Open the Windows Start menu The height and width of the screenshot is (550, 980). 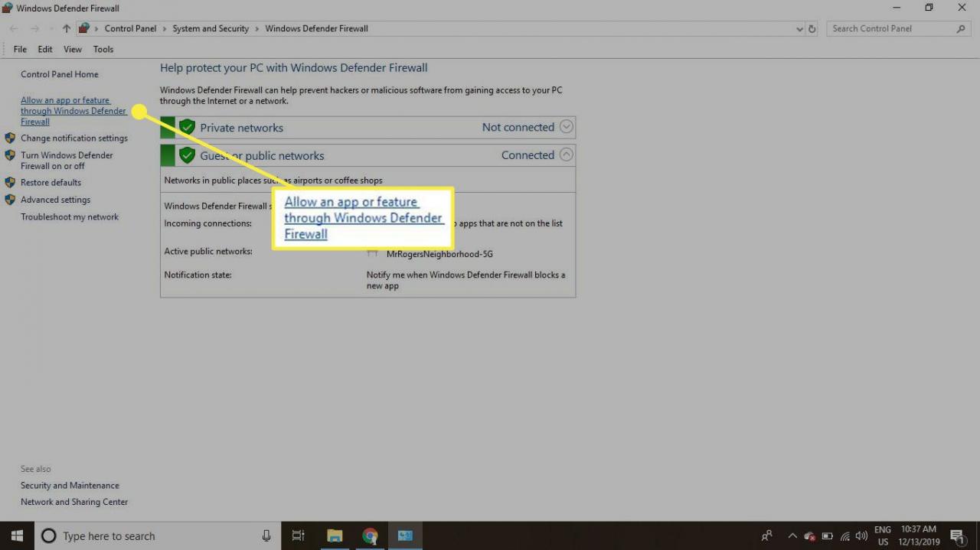point(17,535)
